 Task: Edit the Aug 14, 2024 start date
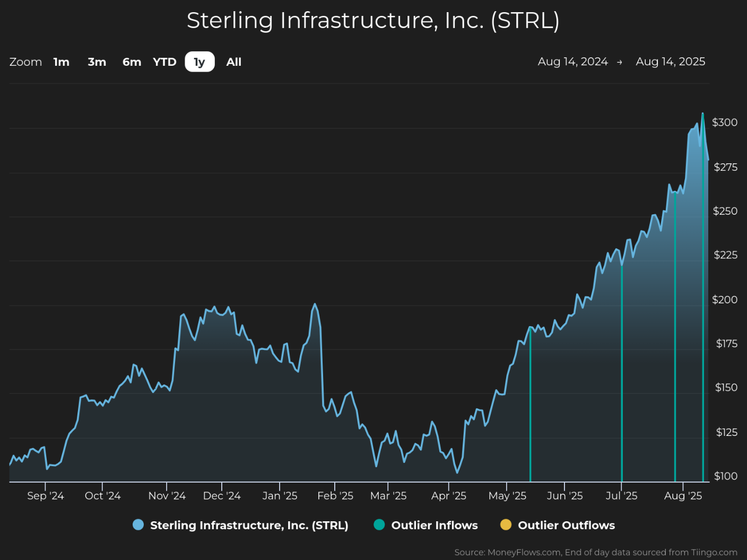pos(572,62)
